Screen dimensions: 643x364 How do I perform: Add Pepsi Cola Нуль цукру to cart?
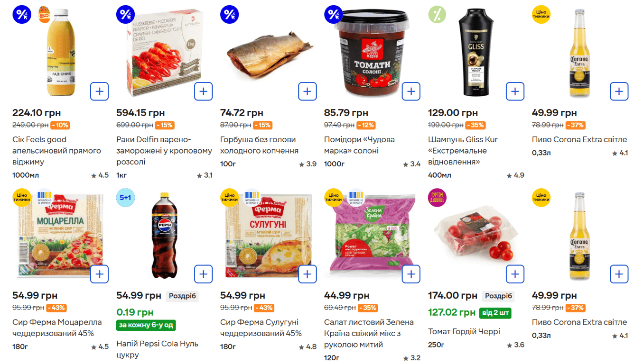[x=204, y=274]
